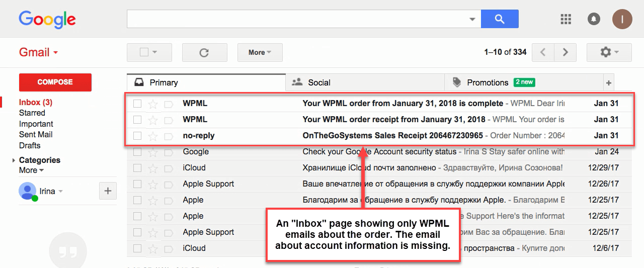The image size is (644, 268).
Task: Open 'Check your Google Account security status' email
Action: (x=379, y=152)
